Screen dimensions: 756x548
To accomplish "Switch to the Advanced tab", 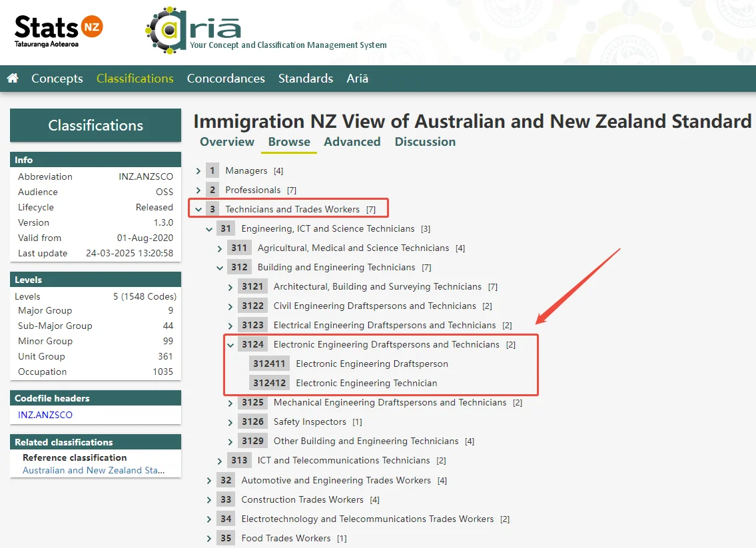I will click(x=352, y=142).
